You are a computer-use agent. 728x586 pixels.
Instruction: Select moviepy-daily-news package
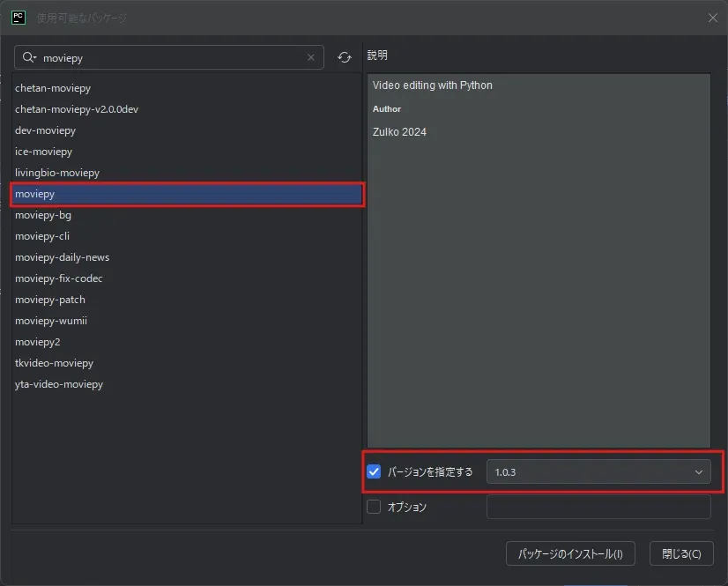(x=187, y=257)
